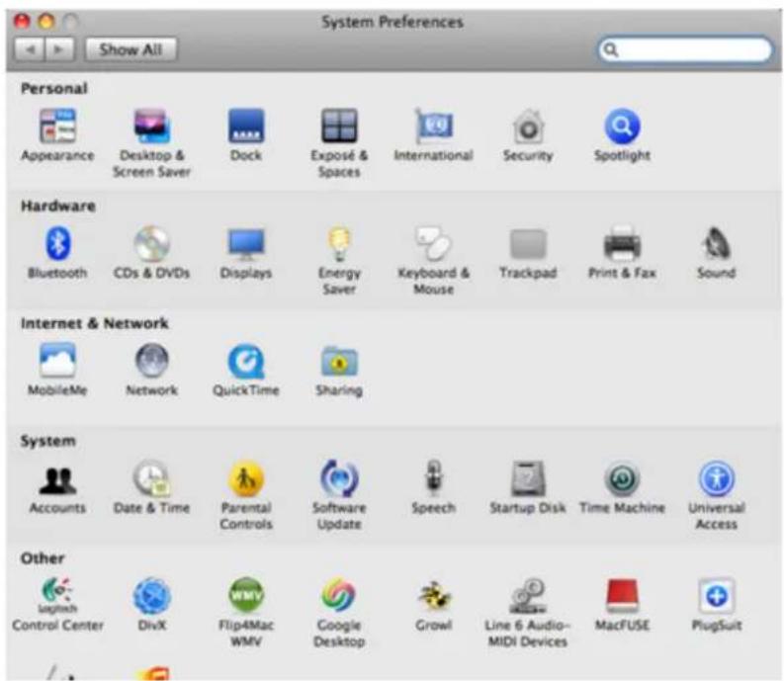Click the search magnifier icon
This screenshot has width=784, height=681.
click(x=611, y=49)
